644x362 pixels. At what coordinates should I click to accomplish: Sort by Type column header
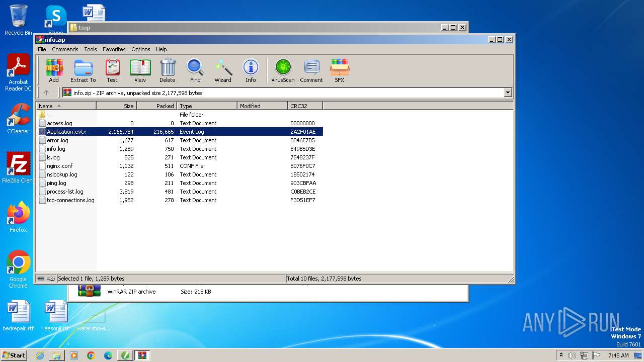tap(207, 106)
